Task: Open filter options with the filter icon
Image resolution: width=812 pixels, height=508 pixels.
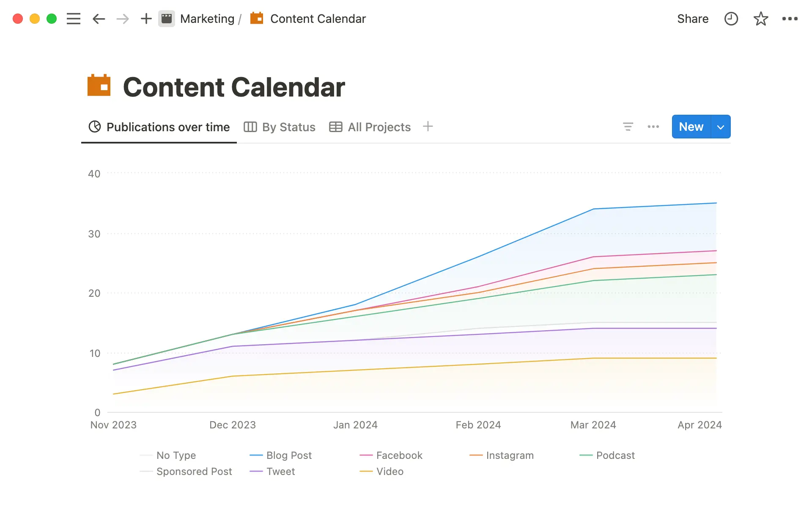Action: 628,127
